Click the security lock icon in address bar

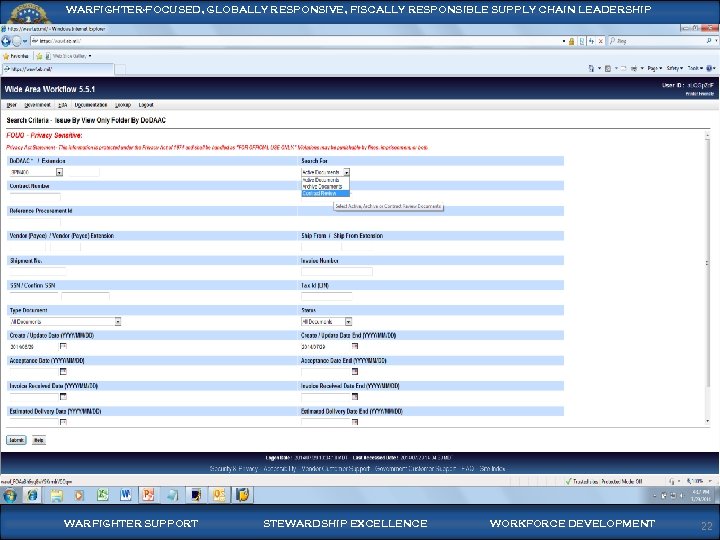pos(571,41)
